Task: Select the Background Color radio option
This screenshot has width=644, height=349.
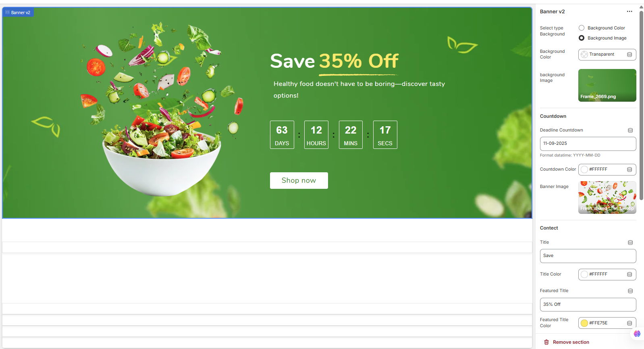Action: click(582, 28)
